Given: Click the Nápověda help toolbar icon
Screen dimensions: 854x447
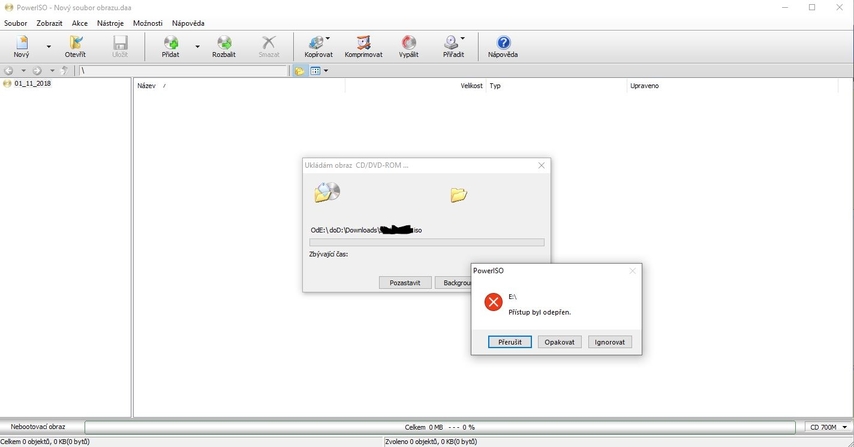Looking at the screenshot, I should [503, 46].
